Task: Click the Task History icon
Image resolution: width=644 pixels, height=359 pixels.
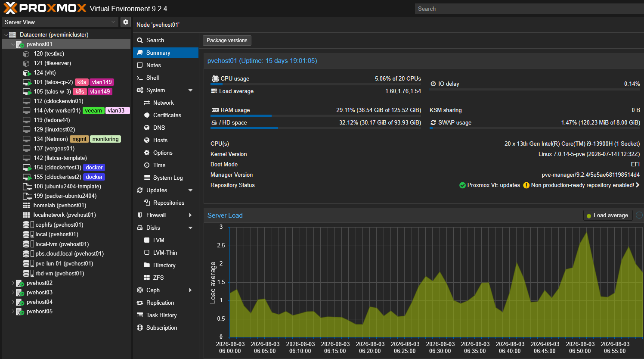Action: [140, 315]
